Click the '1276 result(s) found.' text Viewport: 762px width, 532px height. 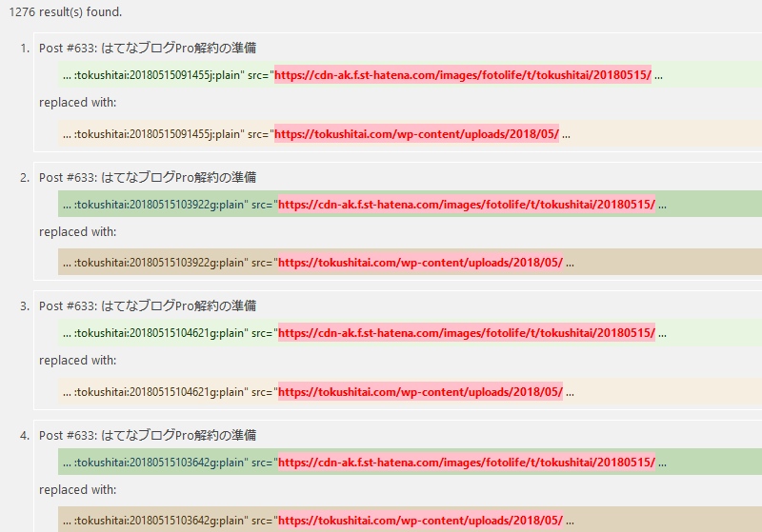pos(65,12)
